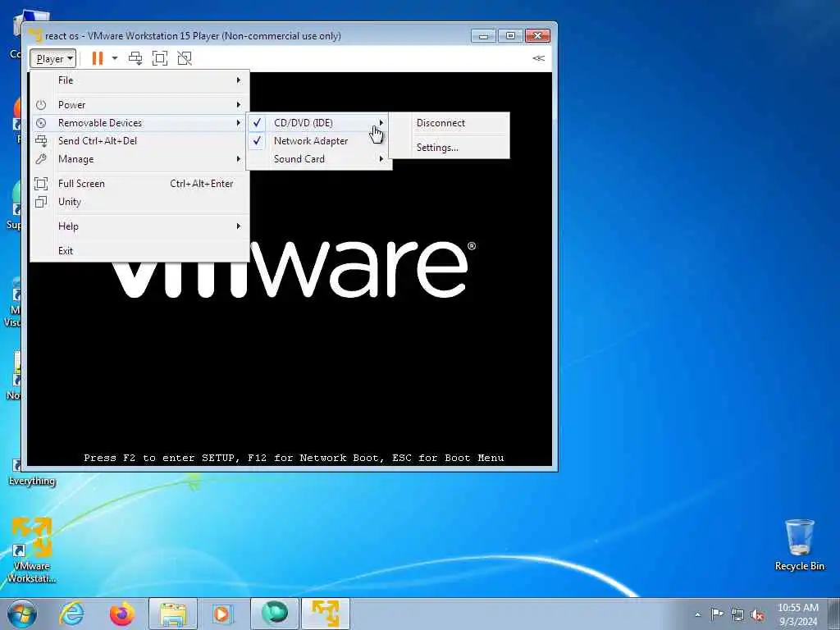Select Network Adapter device entry

[x=319, y=141]
